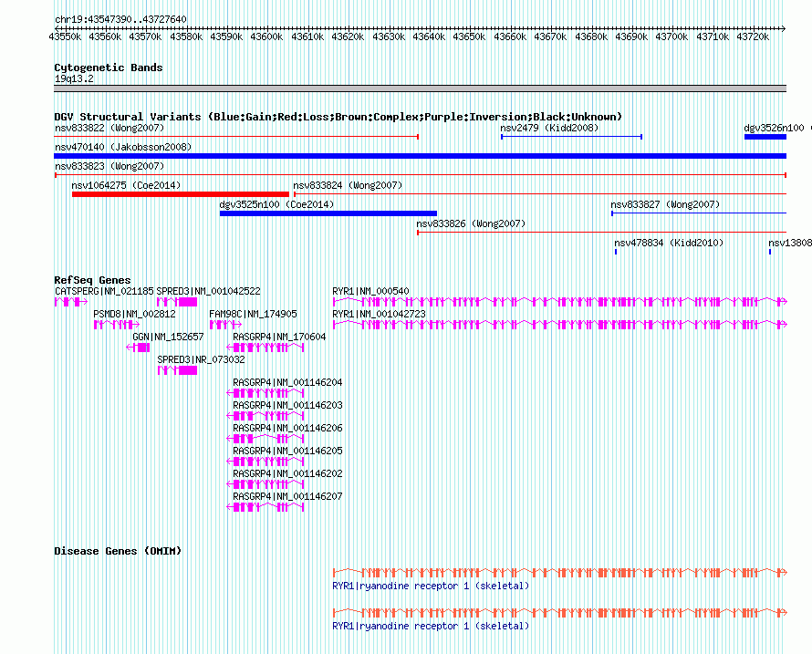
Task: Click the nsv833822 (Wong2007) variant label
Action: [109, 128]
